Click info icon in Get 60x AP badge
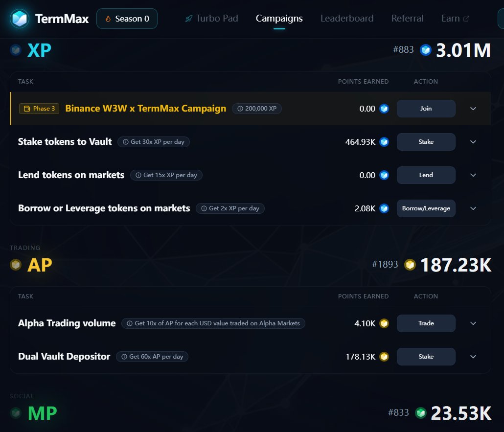The height and width of the screenshot is (432, 504). pos(124,357)
